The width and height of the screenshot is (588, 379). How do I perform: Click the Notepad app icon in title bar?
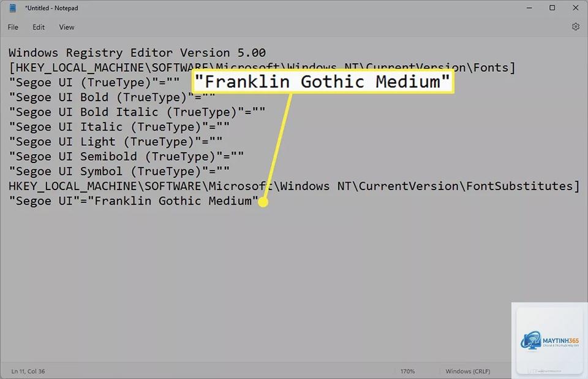point(13,8)
